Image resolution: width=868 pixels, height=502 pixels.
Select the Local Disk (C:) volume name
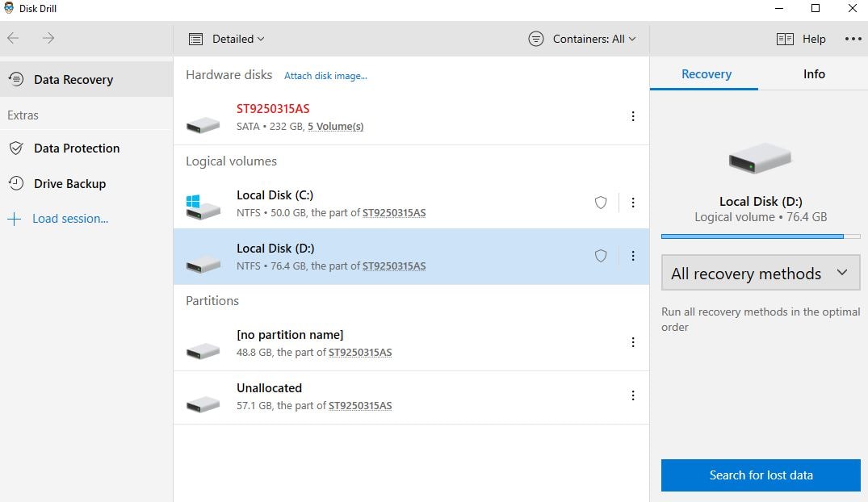coord(275,195)
